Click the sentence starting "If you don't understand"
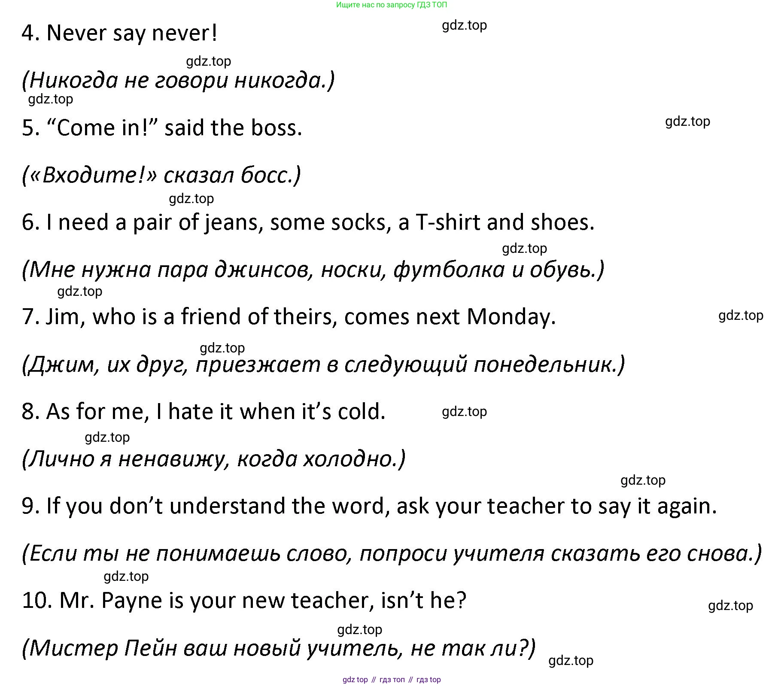784x686 pixels. [369, 506]
